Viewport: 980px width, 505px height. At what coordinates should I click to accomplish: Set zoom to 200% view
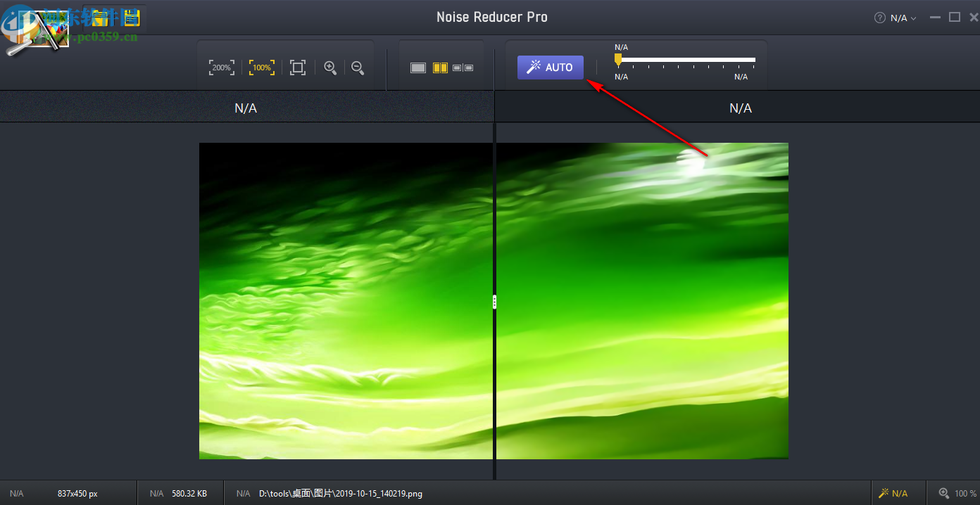(x=222, y=68)
